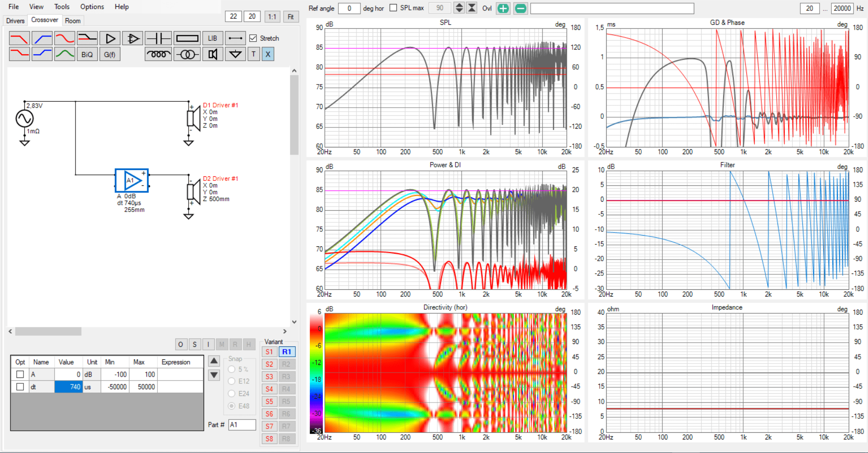Select D2 Driver #1 in the schematic
Viewport: 868px width, 453px height.
click(194, 192)
